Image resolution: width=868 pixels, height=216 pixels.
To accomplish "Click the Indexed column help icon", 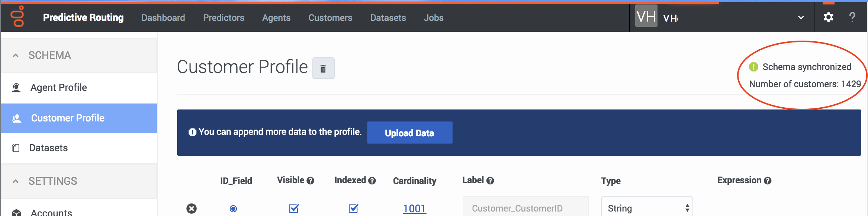I will pyautogui.click(x=372, y=181).
